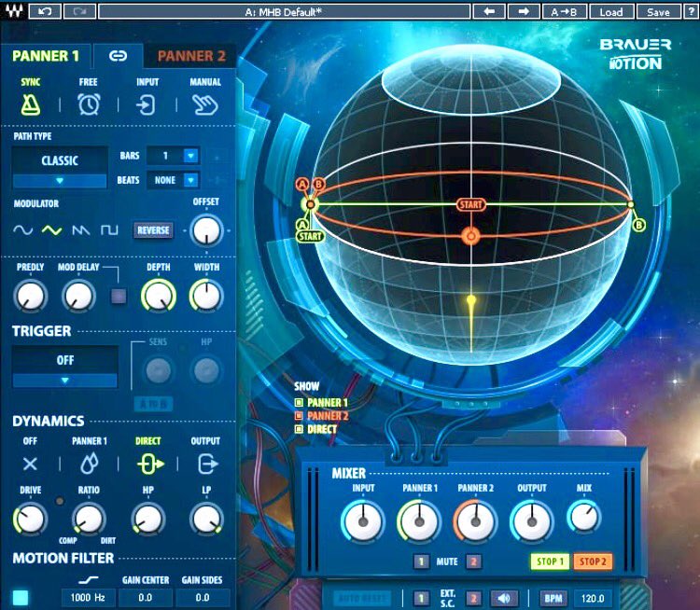Click the mixer Output knob
The width and height of the screenshot is (700, 610).
pos(532,521)
